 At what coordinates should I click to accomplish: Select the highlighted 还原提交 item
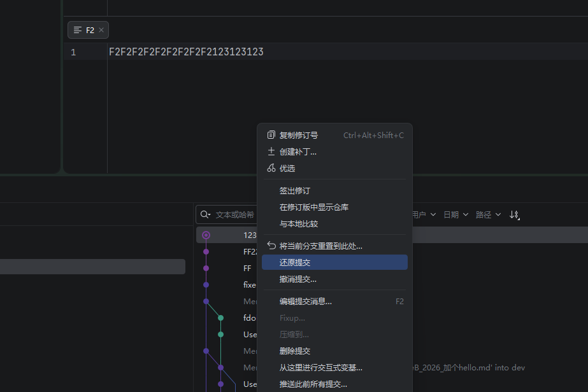pyautogui.click(x=334, y=262)
